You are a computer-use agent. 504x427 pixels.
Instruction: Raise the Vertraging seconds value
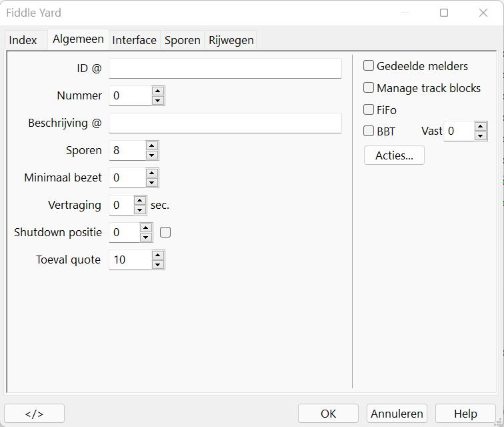140,200
